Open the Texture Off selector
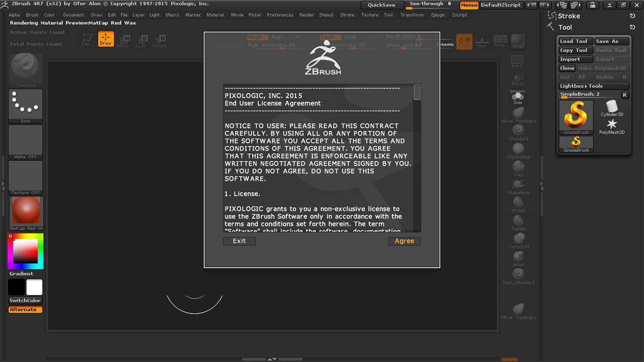644x362 pixels. pos(26,178)
